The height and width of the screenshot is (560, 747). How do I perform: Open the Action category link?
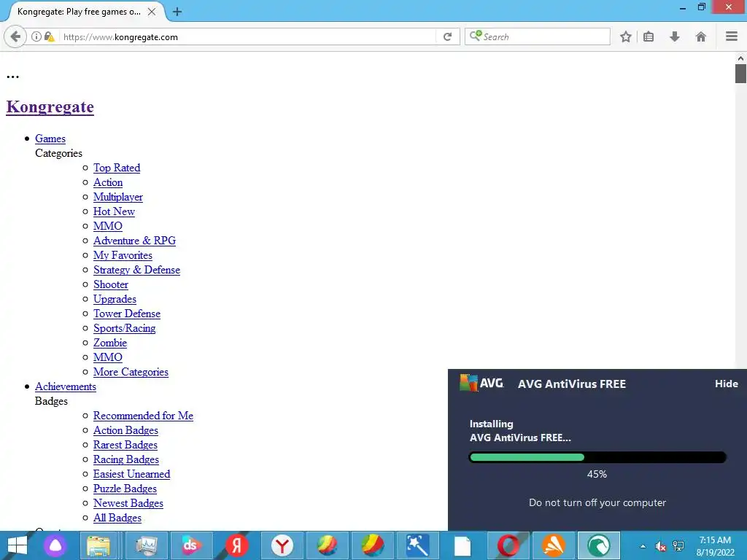point(108,182)
